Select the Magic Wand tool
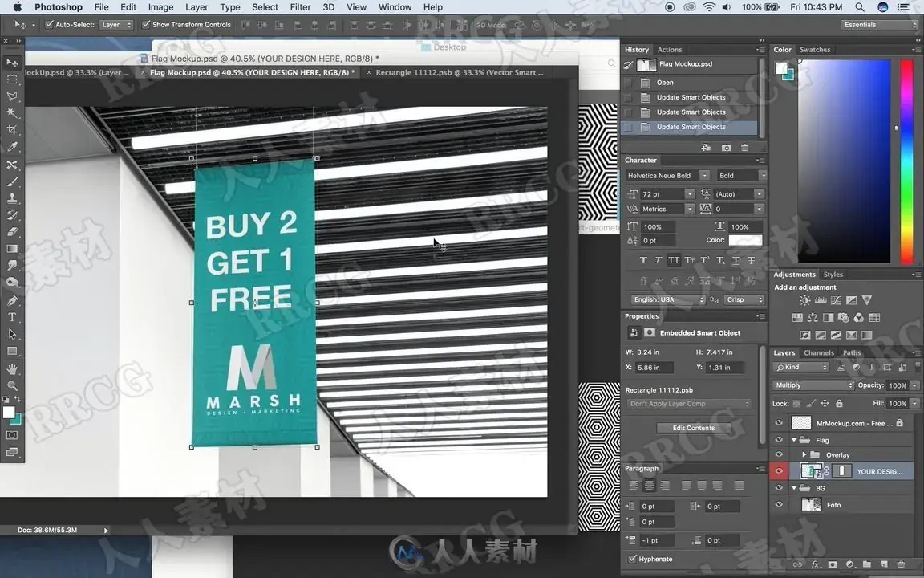This screenshot has width=924, height=578. (12, 112)
